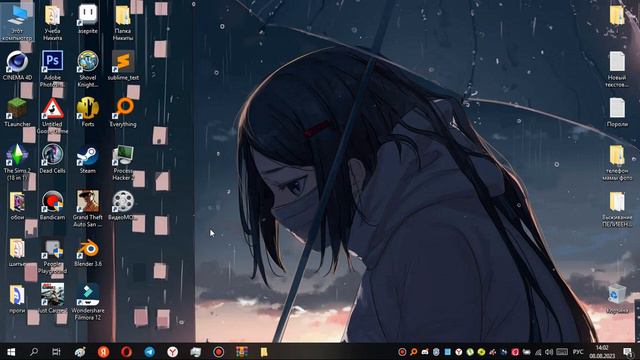This screenshot has width=640, height=360.
Task: Select the Новый текстовый document file
Action: (617, 69)
